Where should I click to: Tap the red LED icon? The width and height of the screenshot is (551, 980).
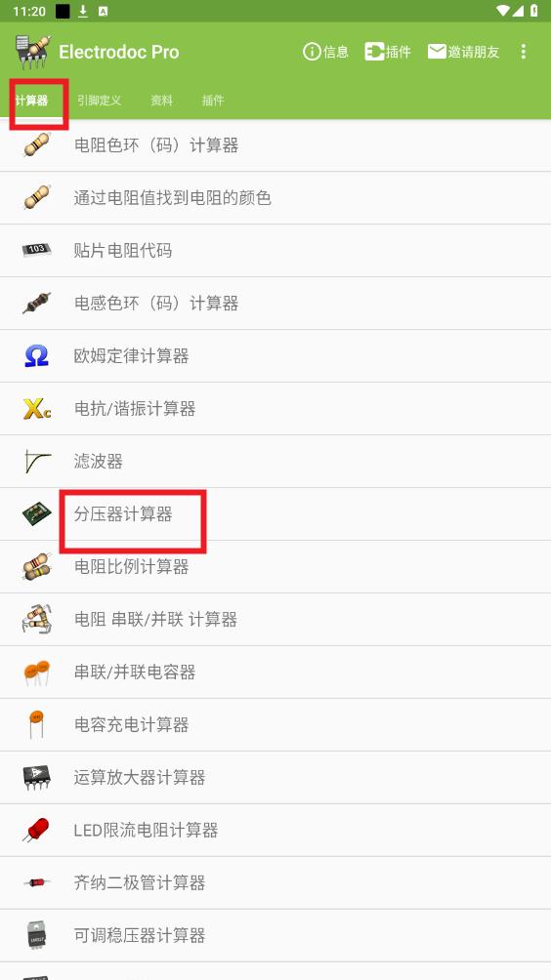point(36,830)
